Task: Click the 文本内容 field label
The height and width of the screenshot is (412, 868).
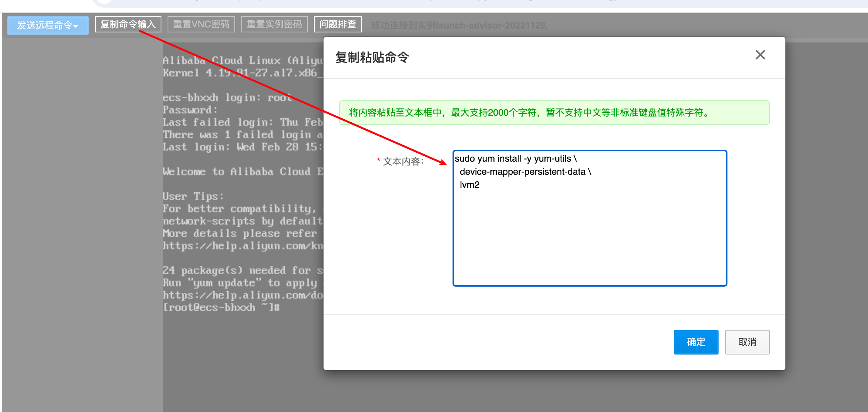Action: pyautogui.click(x=403, y=162)
